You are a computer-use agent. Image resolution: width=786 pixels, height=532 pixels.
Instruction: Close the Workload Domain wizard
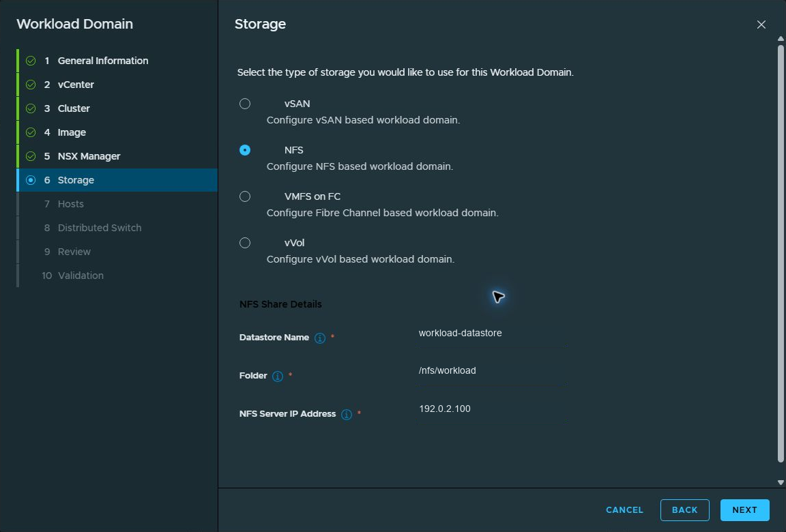point(761,25)
